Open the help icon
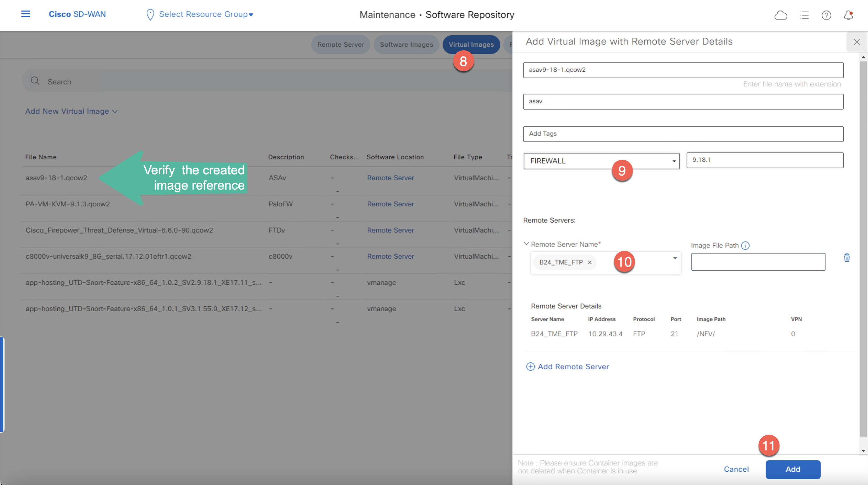This screenshot has width=868, height=485. pos(826,15)
